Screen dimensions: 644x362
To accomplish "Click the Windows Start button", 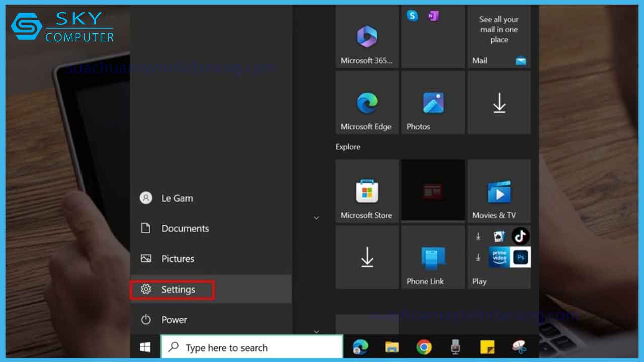I will click(x=145, y=347).
